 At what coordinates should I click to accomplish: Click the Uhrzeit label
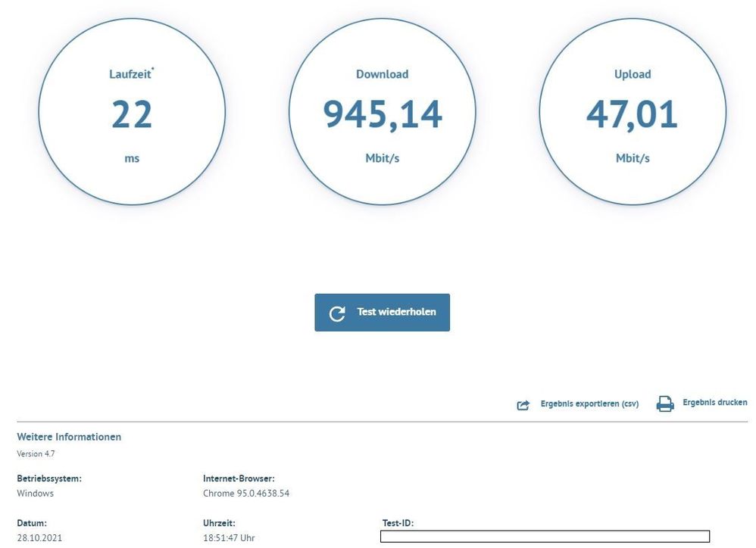click(219, 523)
